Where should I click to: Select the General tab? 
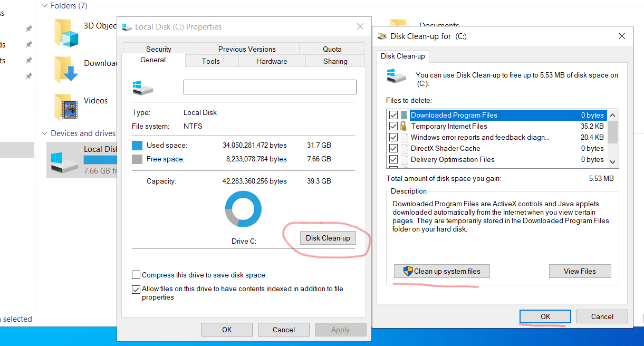(153, 60)
